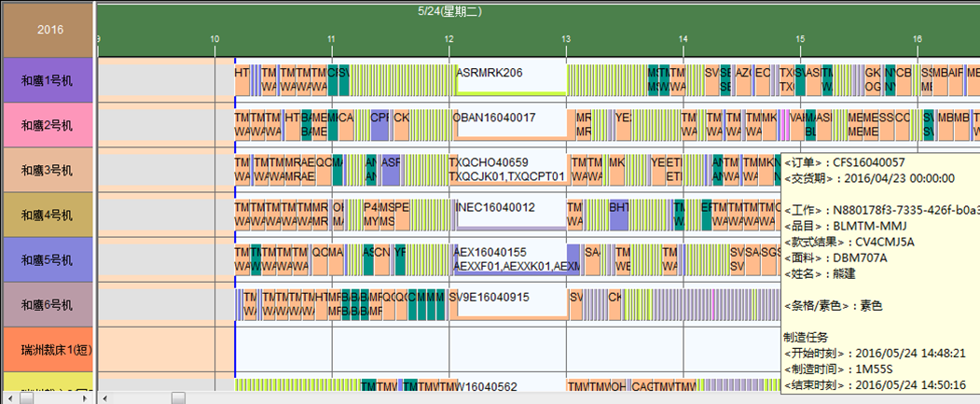Click the 2016 year header cell

(x=47, y=29)
